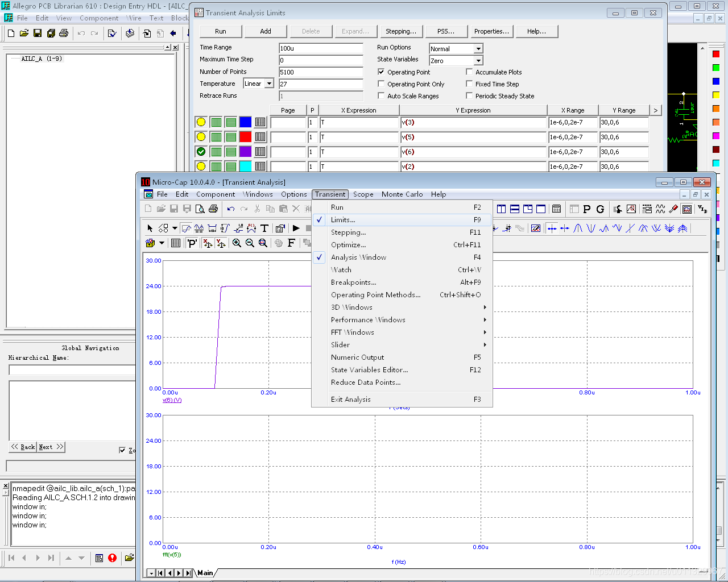Click the Calculator icon in Micro-Cap toolbar
This screenshot has width=728, height=582.
pyautogui.click(x=556, y=209)
